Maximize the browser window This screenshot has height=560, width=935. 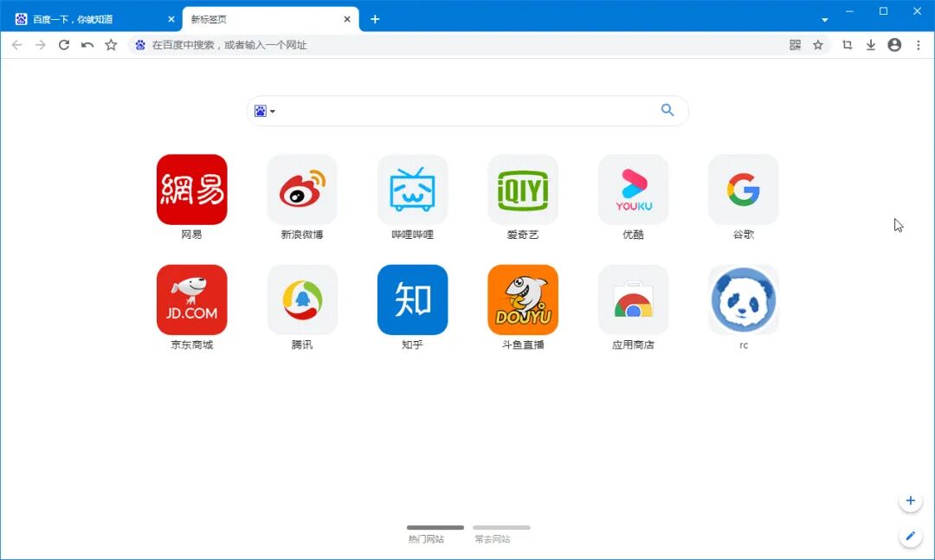[x=883, y=10]
